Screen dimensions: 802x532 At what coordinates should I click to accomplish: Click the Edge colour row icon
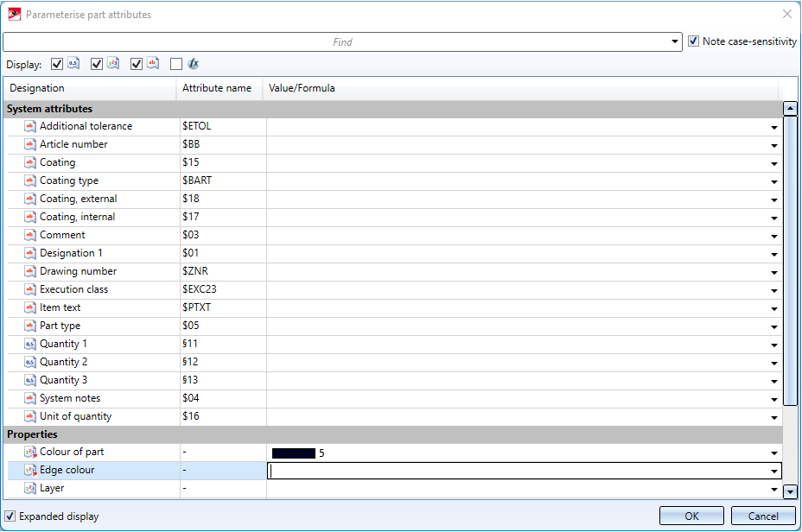pyautogui.click(x=31, y=470)
